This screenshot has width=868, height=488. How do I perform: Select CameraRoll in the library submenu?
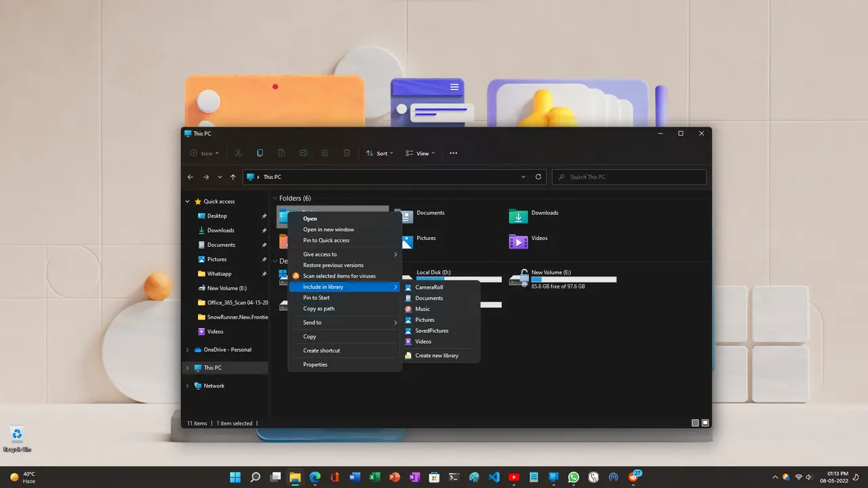click(429, 287)
